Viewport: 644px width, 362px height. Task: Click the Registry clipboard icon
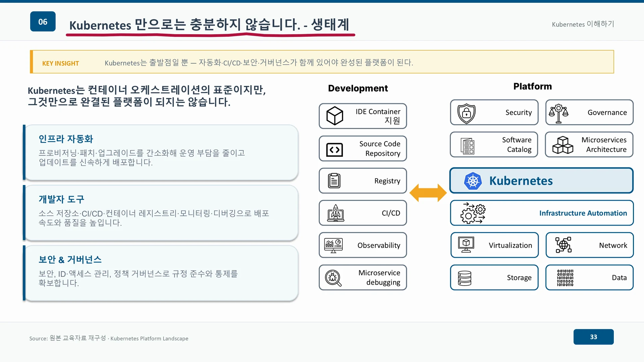334,181
